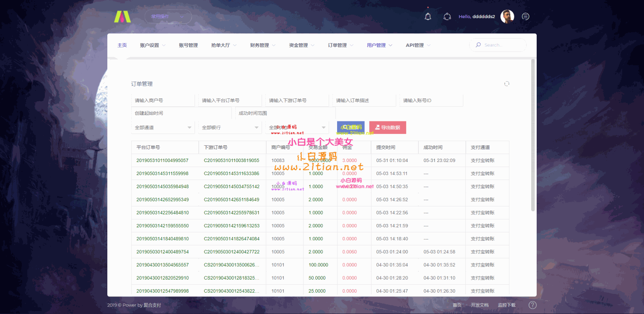This screenshot has height=314, width=644.
Task: Click the 平台订单号 column header
Action: (x=165, y=147)
